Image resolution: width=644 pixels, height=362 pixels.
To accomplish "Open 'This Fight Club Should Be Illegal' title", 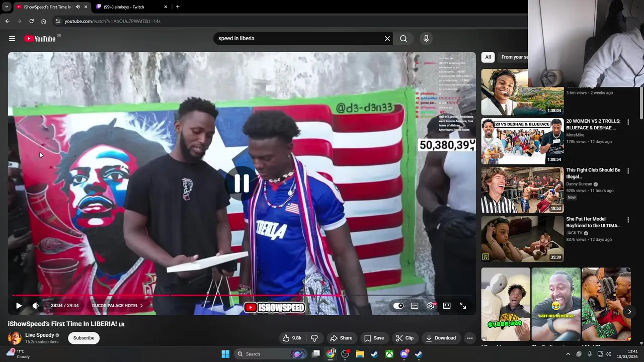I will (x=593, y=173).
